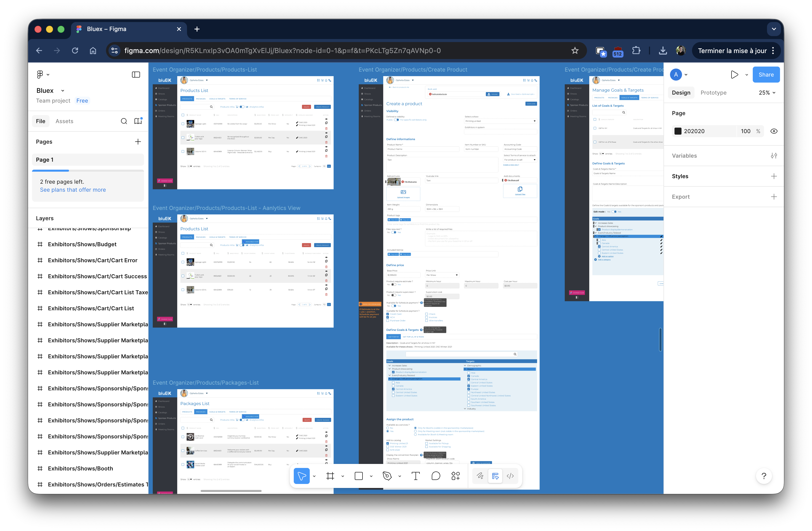The image size is (812, 531).
Task: Click the Share button
Action: (x=765, y=74)
